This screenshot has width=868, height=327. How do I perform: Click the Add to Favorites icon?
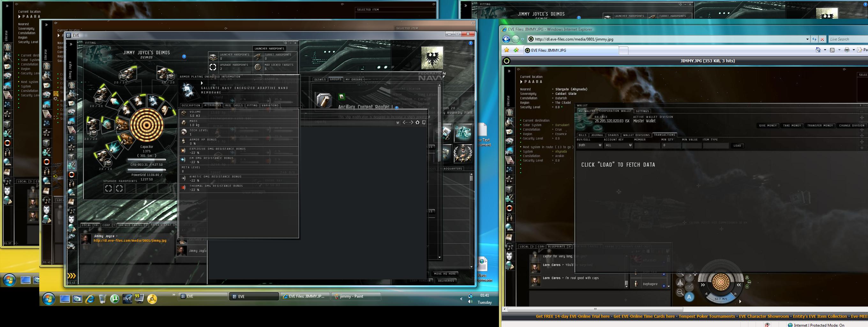tap(516, 50)
